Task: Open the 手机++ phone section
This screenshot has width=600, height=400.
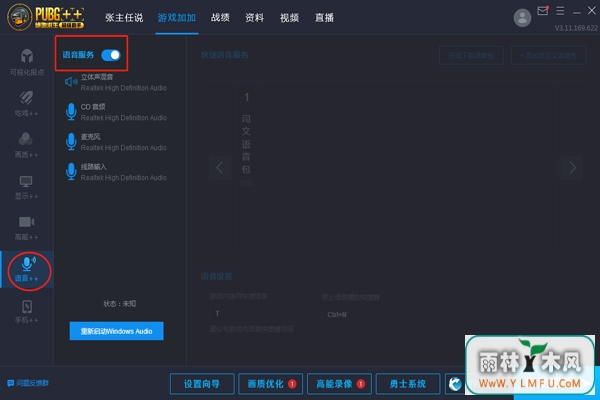Action: [26, 312]
